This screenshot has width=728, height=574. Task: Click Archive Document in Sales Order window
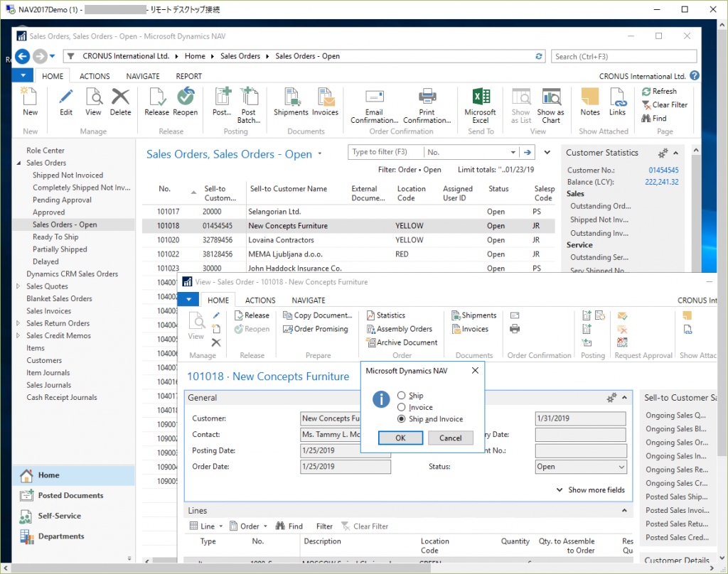pyautogui.click(x=402, y=342)
